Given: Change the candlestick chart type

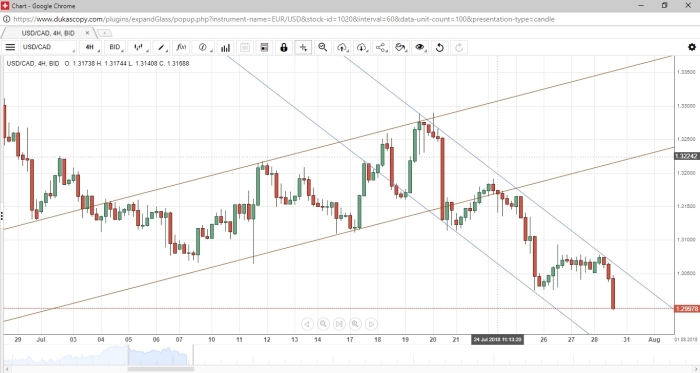Looking at the screenshot, I should [x=139, y=47].
